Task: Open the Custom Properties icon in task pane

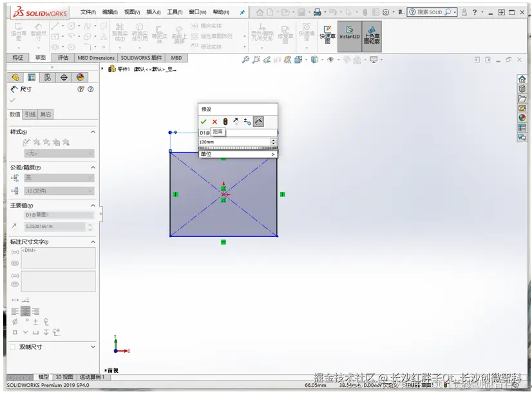Action: (522, 127)
